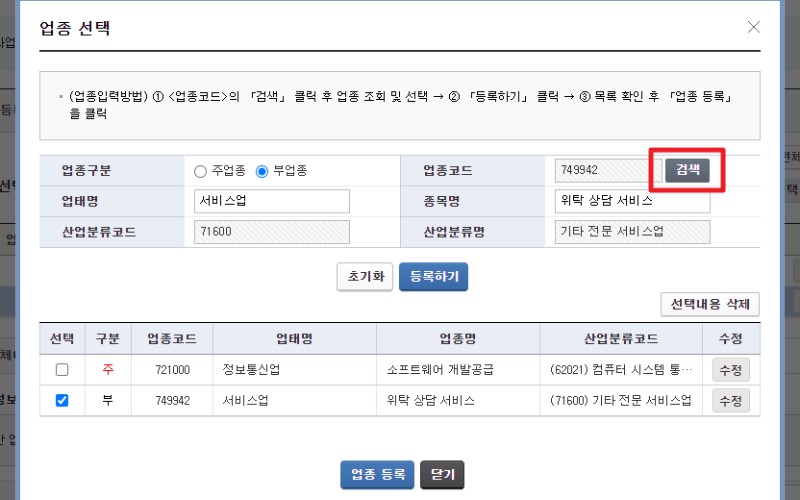Screen dimensions: 800x500
Task: Close the 업종 선택 dialog with X
Action: pos(754,27)
